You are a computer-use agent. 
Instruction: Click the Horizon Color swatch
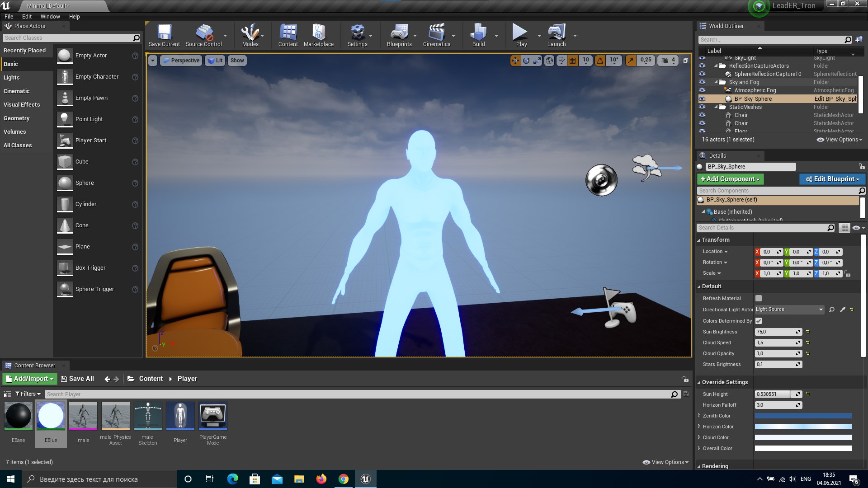[803, 427]
